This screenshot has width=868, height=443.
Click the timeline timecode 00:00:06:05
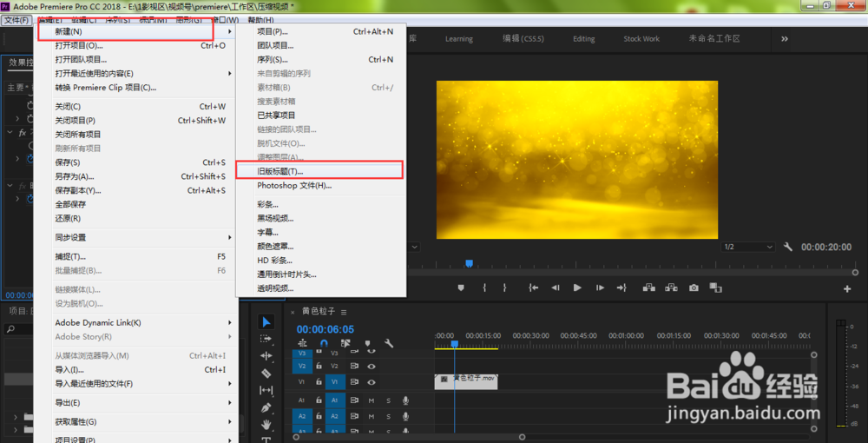325,329
